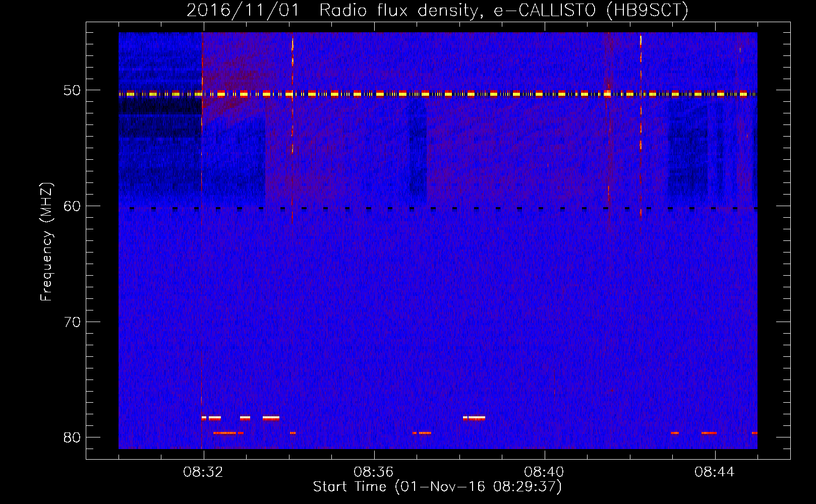Click the 08:32 time tick label
Viewport: 816px width, 504px height.
[x=203, y=472]
